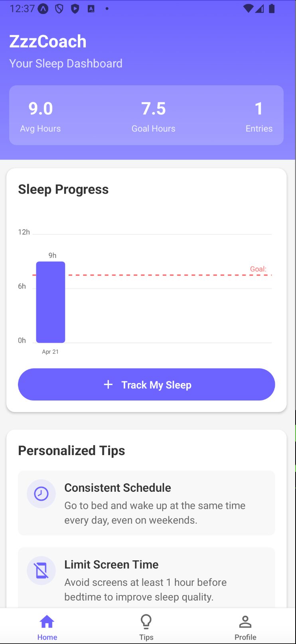Tap the 7.5 Goal Hours stat
Image resolution: width=296 pixels, height=644 pixels.
154,116
